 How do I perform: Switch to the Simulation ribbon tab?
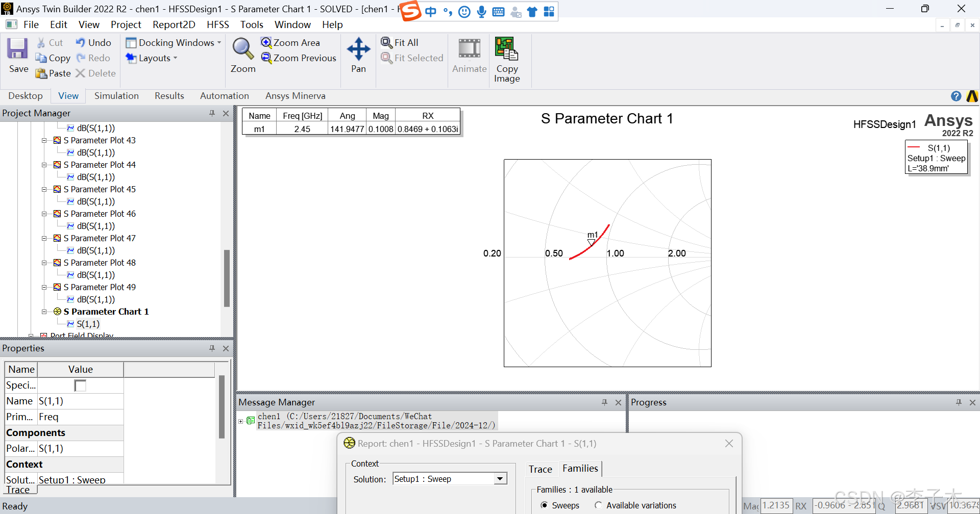[116, 96]
